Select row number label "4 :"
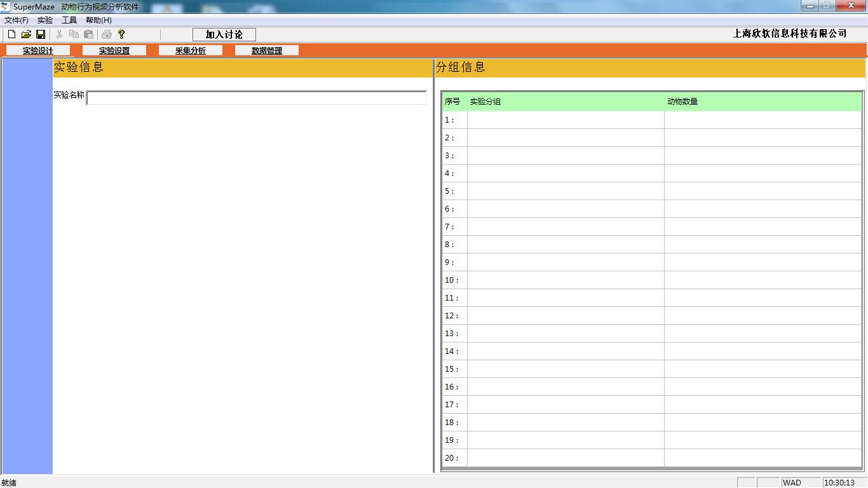The width and height of the screenshot is (868, 488). tap(450, 173)
